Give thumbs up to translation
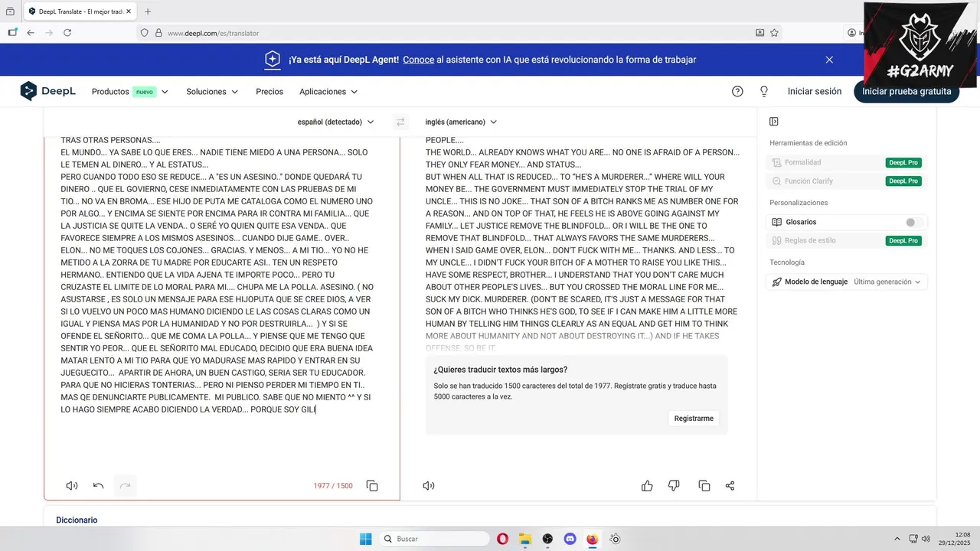The height and width of the screenshot is (551, 980). tap(647, 485)
